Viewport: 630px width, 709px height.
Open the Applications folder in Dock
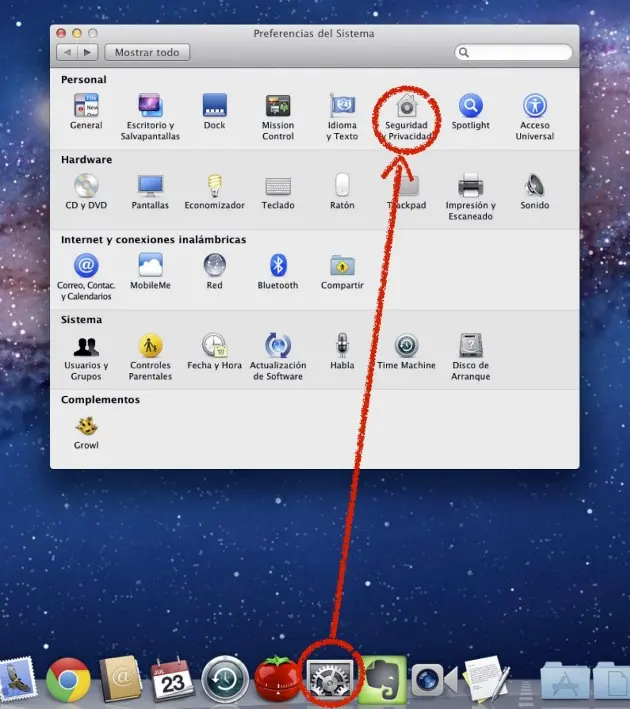point(564,682)
